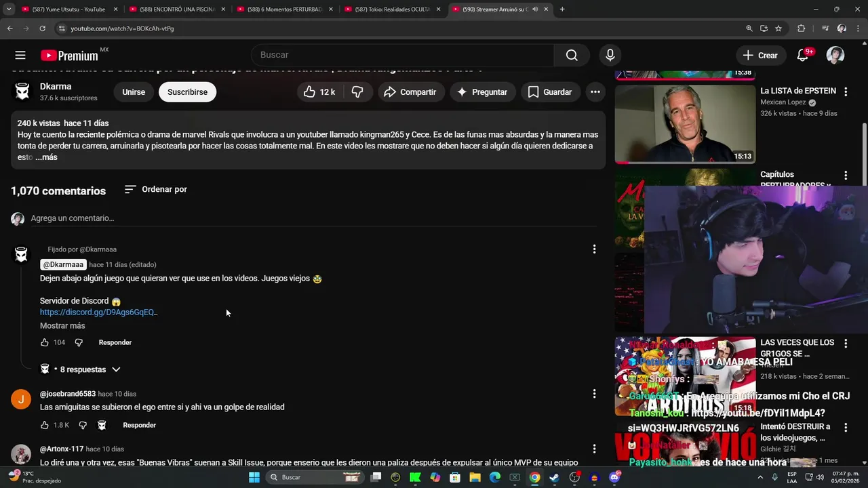Image resolution: width=868 pixels, height=488 pixels.
Task: Click the browser address bar URL
Action: click(122, 28)
